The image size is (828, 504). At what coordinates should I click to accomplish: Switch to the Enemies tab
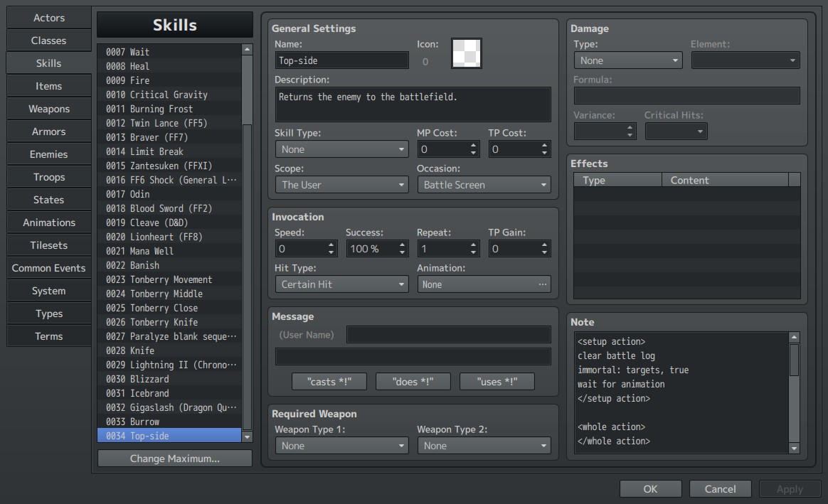coord(49,154)
